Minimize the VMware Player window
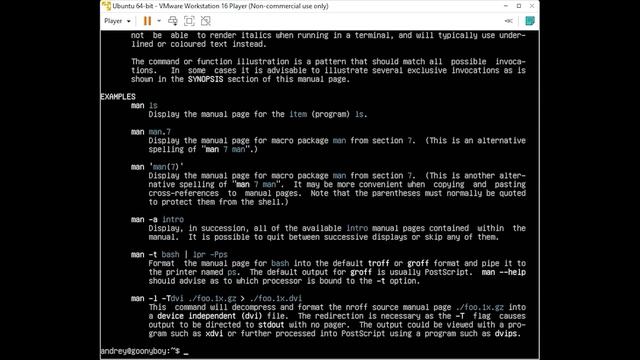The height and width of the screenshot is (360, 640). click(506, 6)
